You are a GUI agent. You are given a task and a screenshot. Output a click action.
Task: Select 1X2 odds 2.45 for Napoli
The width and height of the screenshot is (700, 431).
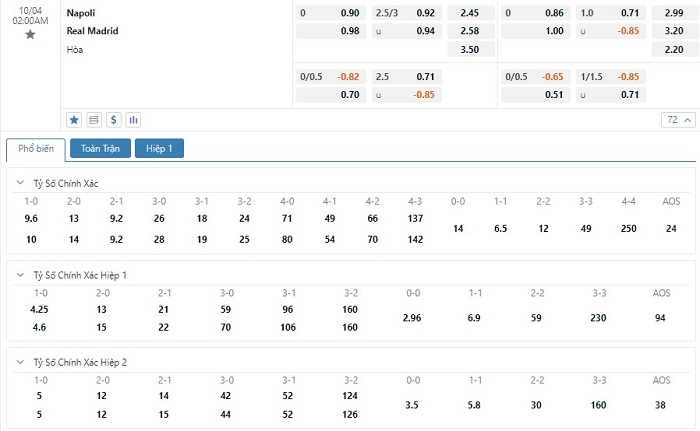(x=469, y=13)
